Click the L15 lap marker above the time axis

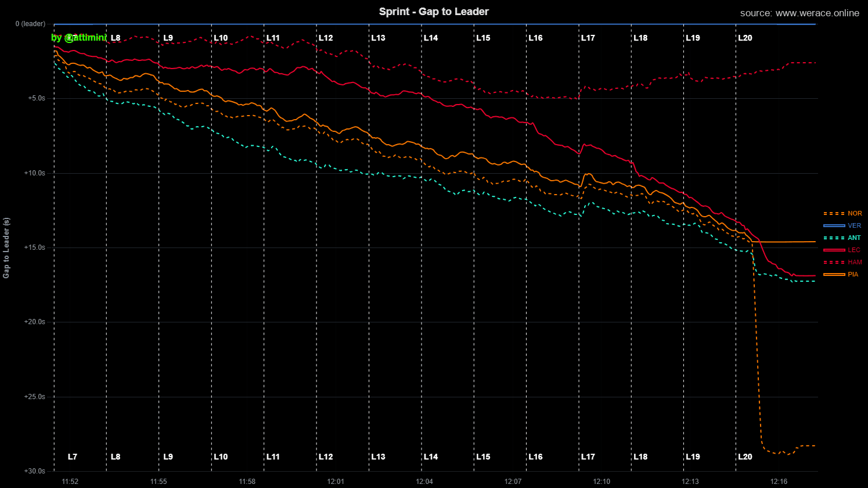click(483, 457)
